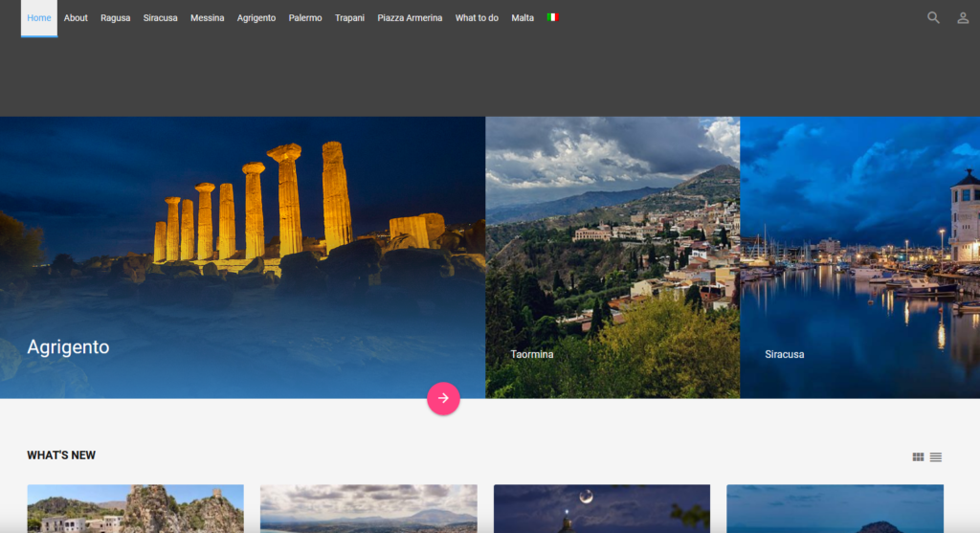Open the Ragusa menu item

point(116,18)
